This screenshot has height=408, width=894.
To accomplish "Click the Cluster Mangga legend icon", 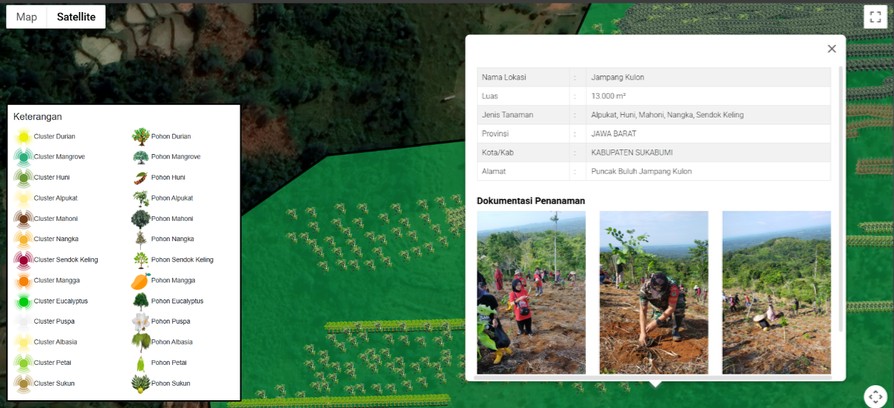I will click(23, 280).
